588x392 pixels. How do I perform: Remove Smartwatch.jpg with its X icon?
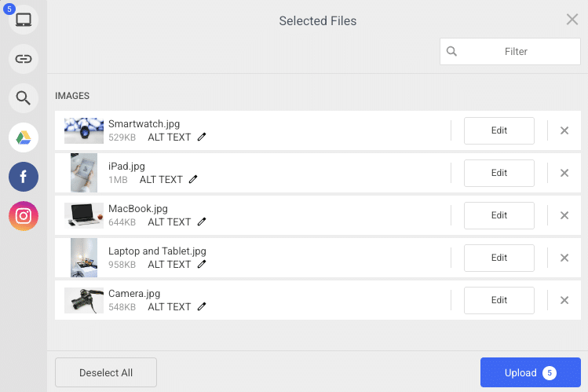point(564,130)
